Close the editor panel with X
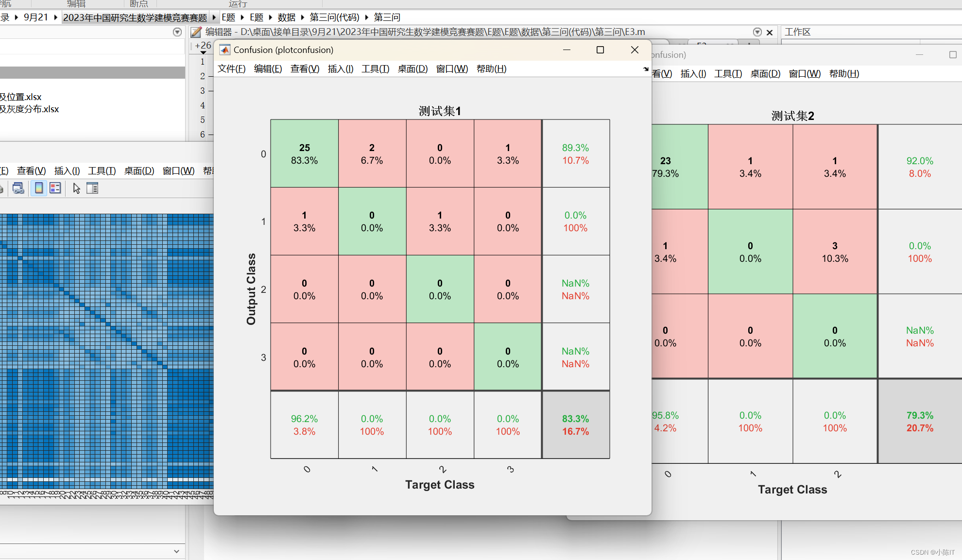The width and height of the screenshot is (962, 560). pos(770,33)
